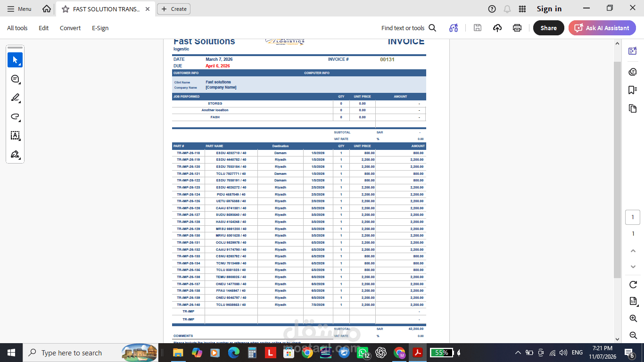
Task: Open Ask AI Assistant
Action: point(602,28)
